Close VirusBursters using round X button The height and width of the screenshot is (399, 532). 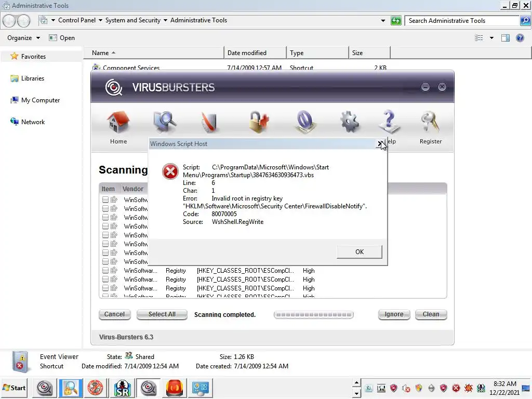(x=442, y=87)
